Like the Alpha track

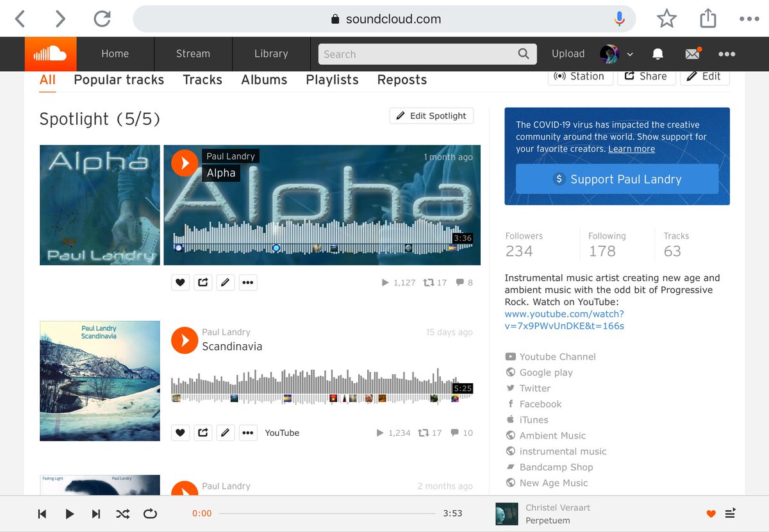point(181,282)
